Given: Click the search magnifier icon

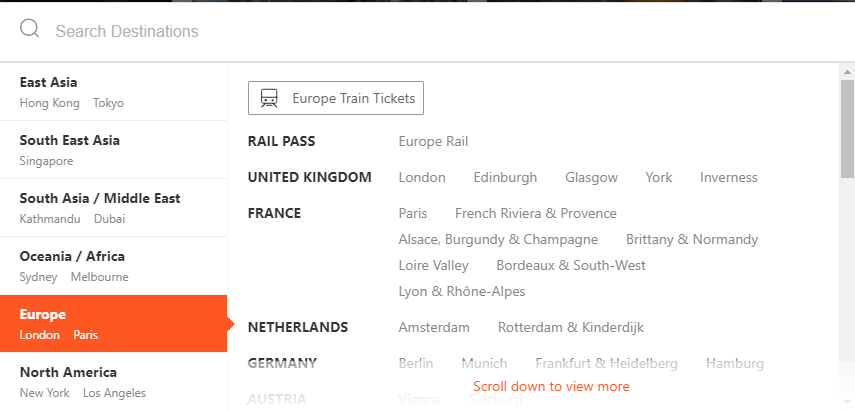Looking at the screenshot, I should (x=30, y=29).
